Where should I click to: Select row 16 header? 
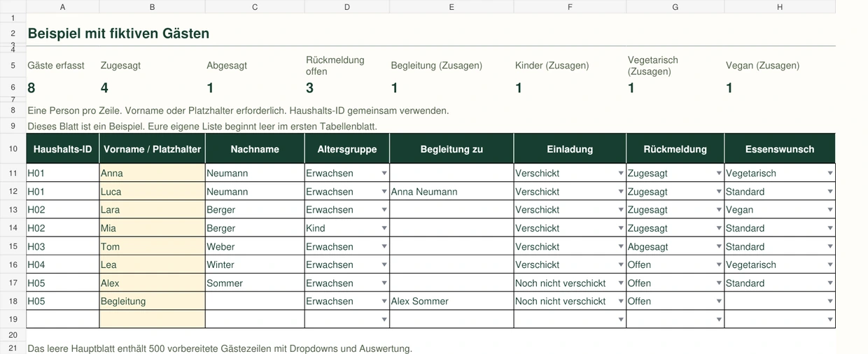point(13,264)
